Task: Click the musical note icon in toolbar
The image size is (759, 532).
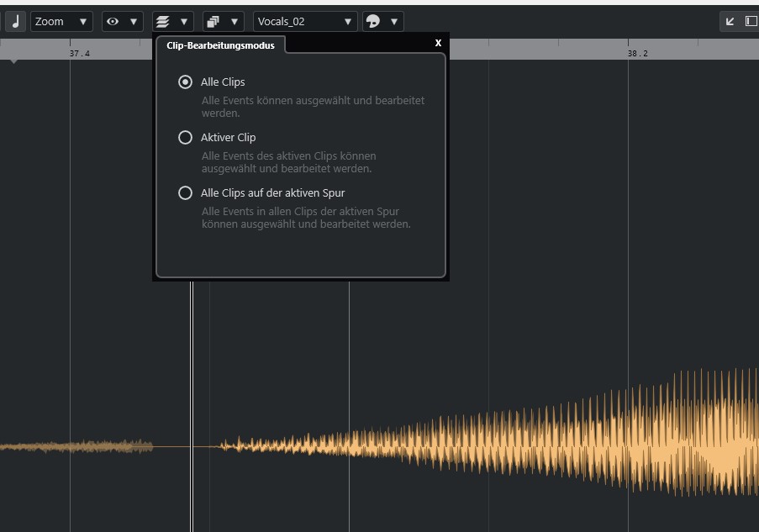Action: pyautogui.click(x=15, y=22)
